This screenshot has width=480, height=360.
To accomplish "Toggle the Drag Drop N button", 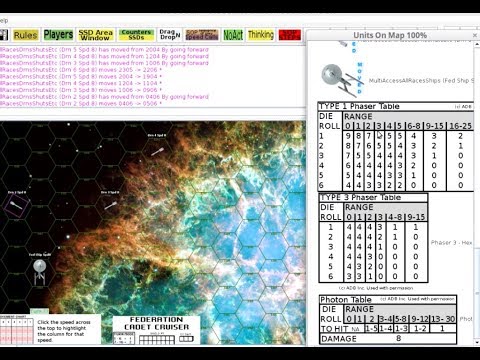I will tap(170, 35).
